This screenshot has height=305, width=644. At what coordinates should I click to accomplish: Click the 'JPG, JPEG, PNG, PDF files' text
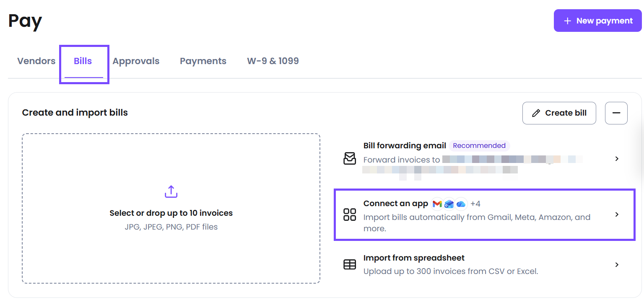tap(171, 227)
